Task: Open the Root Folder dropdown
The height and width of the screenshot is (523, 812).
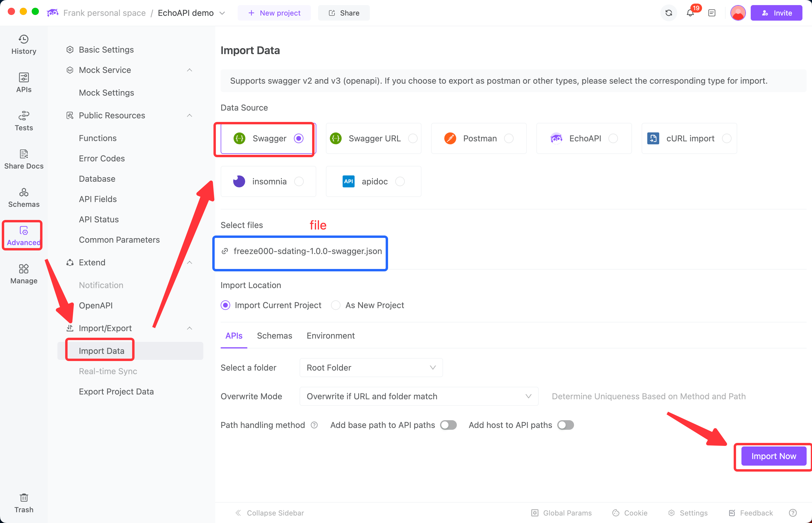Action: click(371, 368)
